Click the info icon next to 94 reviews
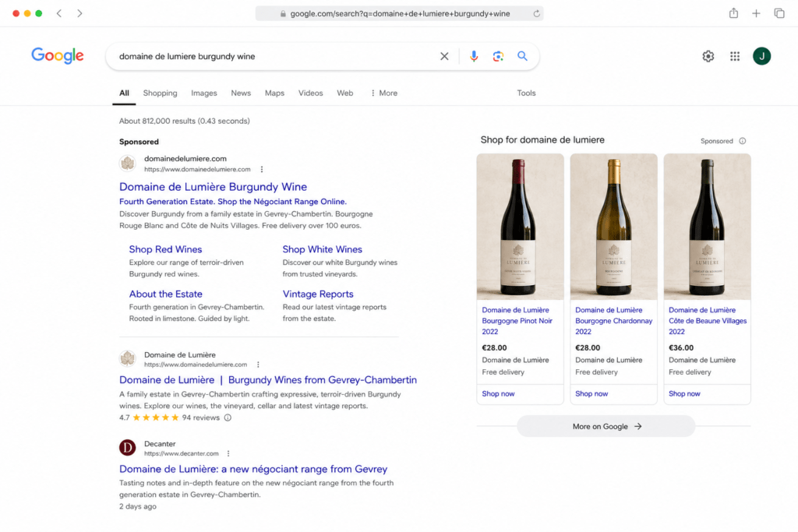Image resolution: width=798 pixels, height=532 pixels. coord(228,417)
